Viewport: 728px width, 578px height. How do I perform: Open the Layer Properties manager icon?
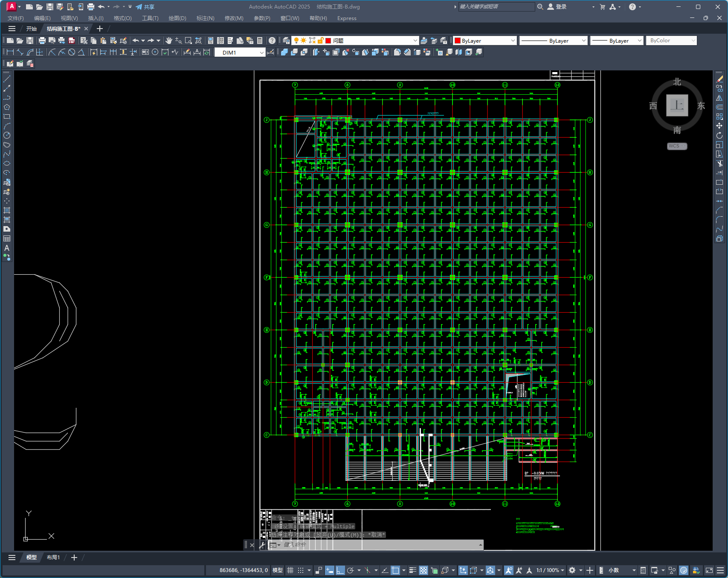286,41
